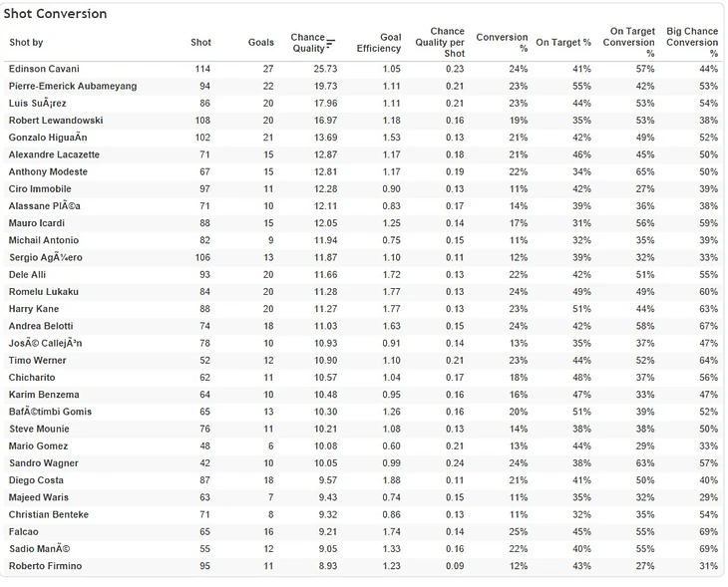Viewport: 728px width, 587px height.
Task: Click Harry Kane's name in the table
Action: [34, 309]
